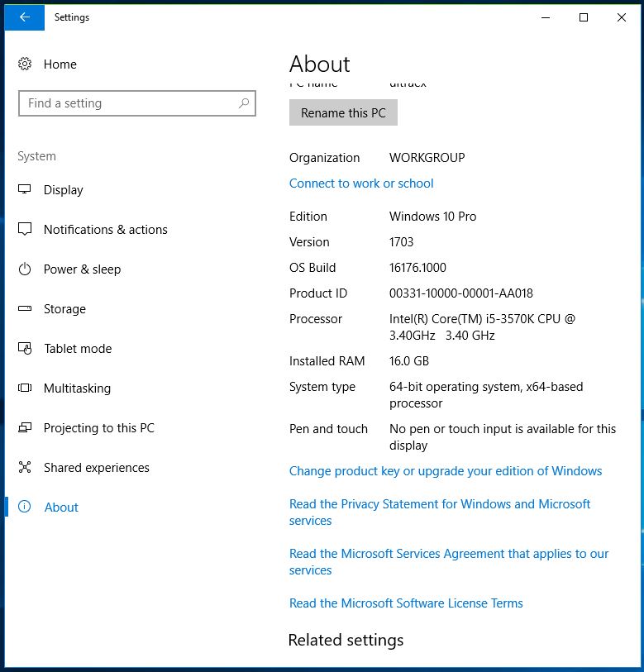
Task: Select the About page label
Action: click(61, 508)
